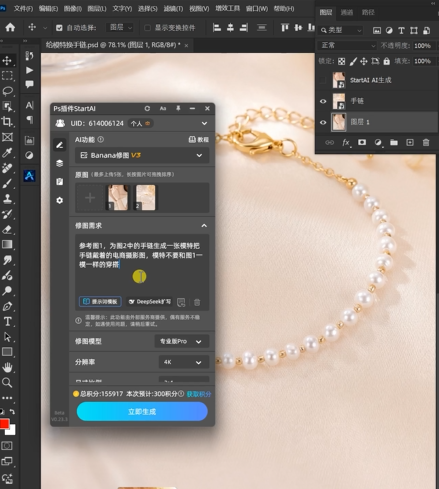The height and width of the screenshot is (489, 439).
Task: Open the 文件 menu
Action: (x=23, y=9)
